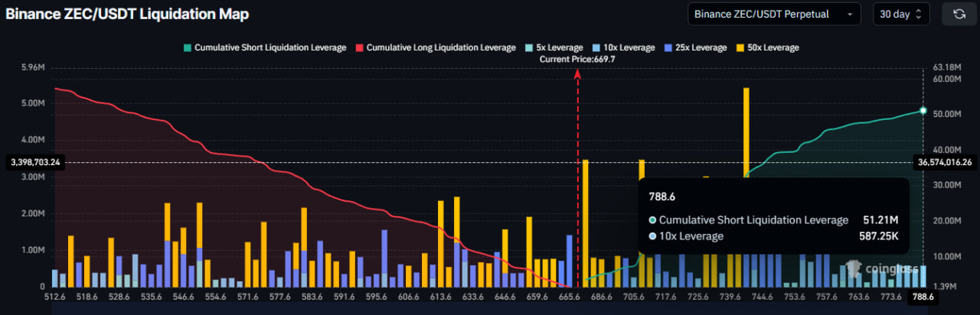
Task: Click the 3,398,703.24 left axis label
Action: (x=35, y=162)
